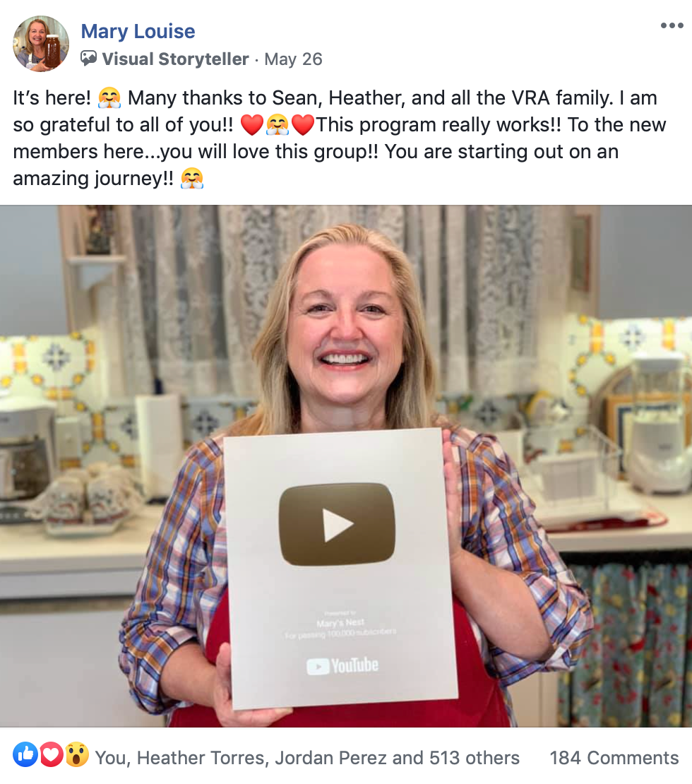Click the first red heart emoji
Viewport: 692px width, 784px height.
coord(252,125)
